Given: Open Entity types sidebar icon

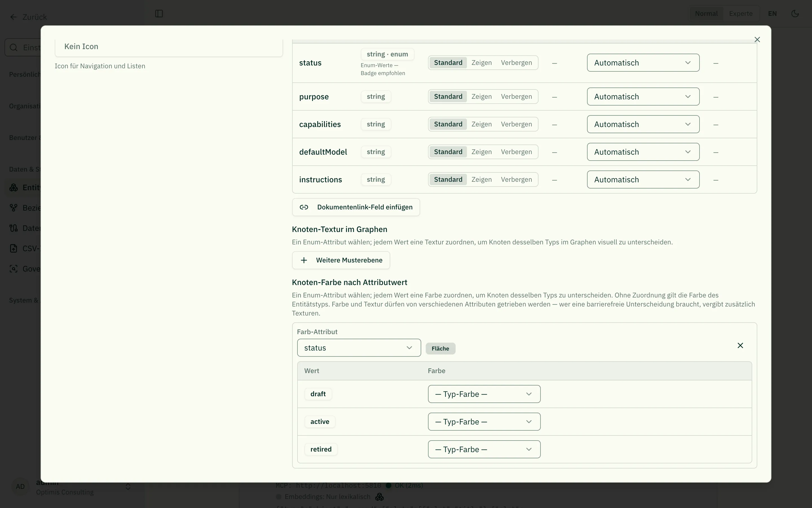Looking at the screenshot, I should (14, 187).
